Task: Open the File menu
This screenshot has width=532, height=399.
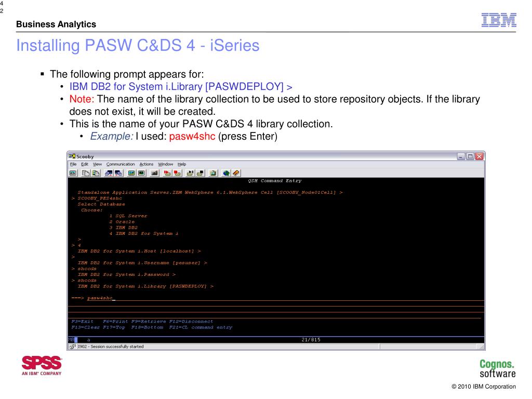Action: click(73, 164)
